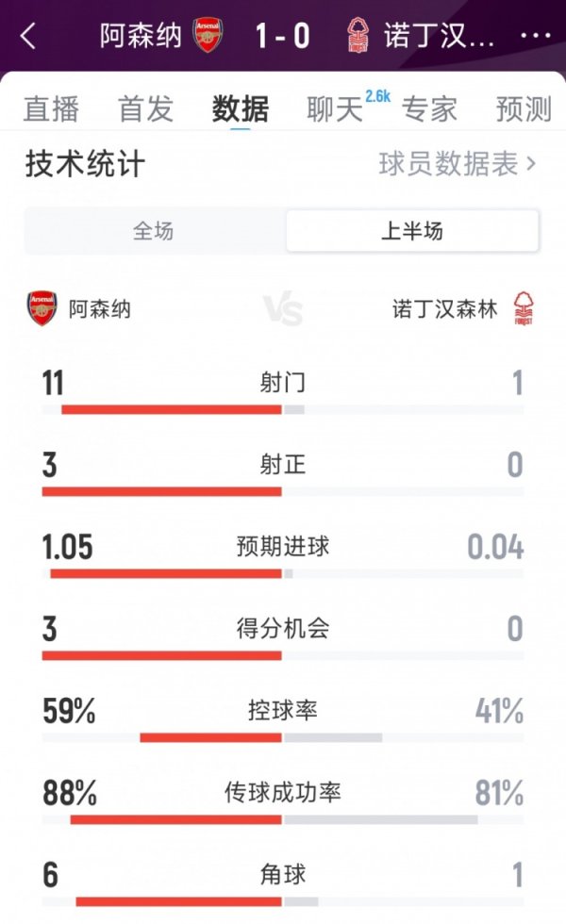Tap the 控球率 possession bar

point(283,737)
